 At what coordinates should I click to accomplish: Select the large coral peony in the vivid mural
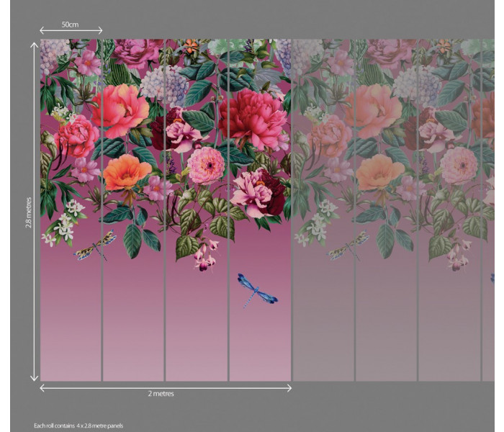click(x=120, y=109)
